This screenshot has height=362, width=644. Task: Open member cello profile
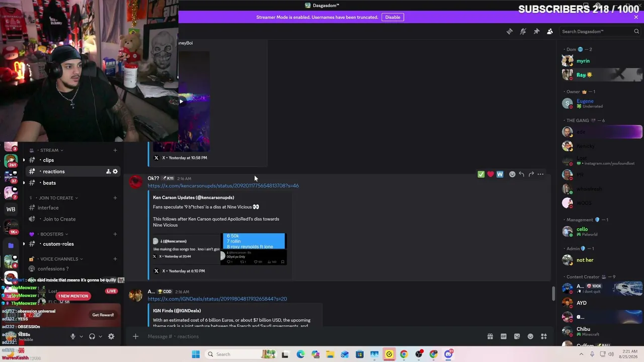(x=602, y=231)
